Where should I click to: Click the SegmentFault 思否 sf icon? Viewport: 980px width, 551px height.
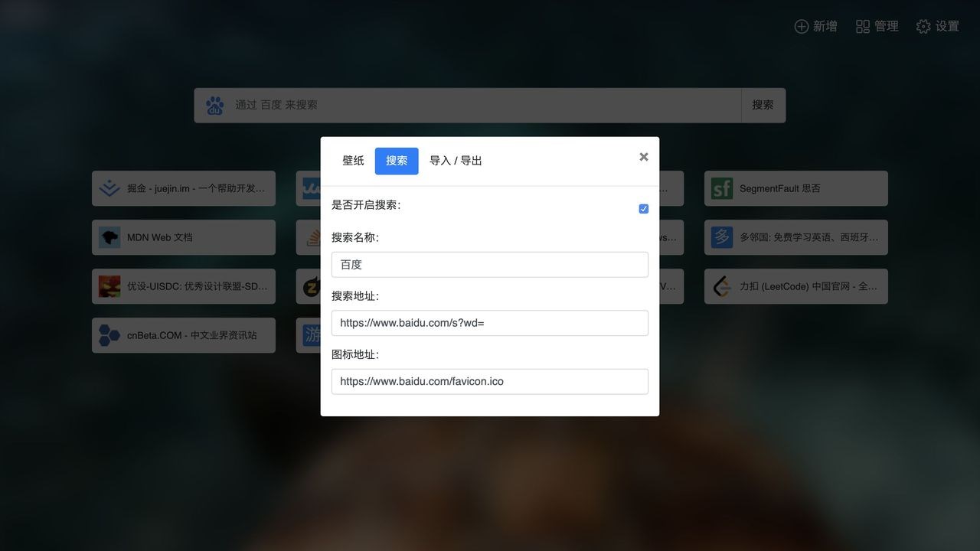[722, 188]
